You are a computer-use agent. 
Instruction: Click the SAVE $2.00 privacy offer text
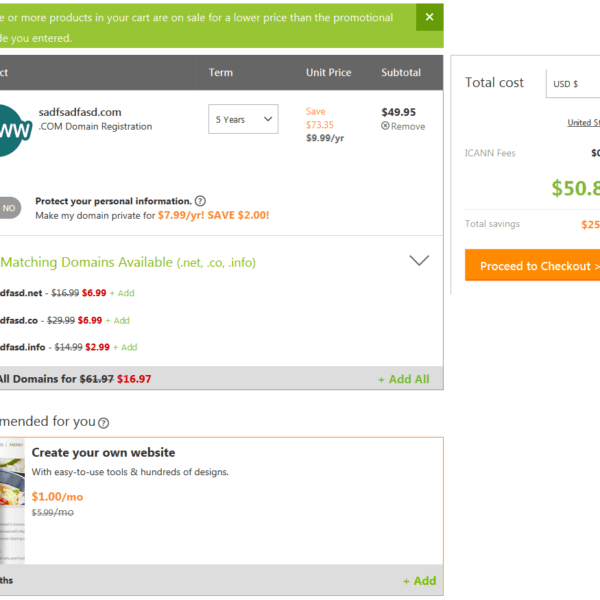(x=238, y=215)
